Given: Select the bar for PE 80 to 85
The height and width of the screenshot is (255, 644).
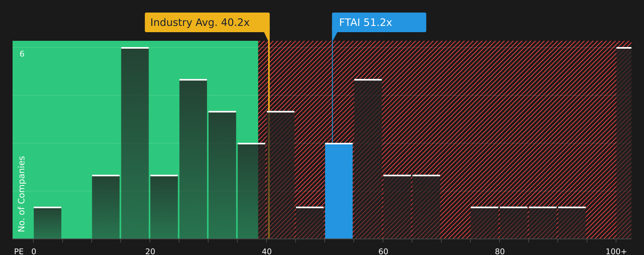Looking at the screenshot, I should click(514, 223).
